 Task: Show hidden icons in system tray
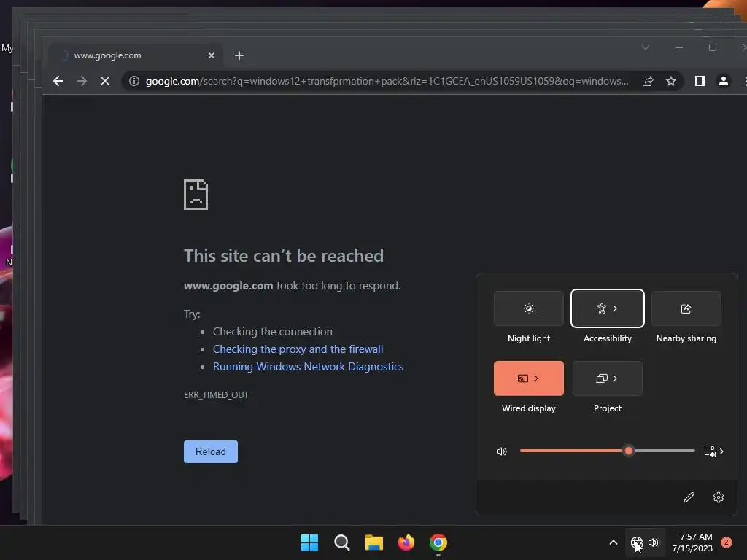point(613,542)
